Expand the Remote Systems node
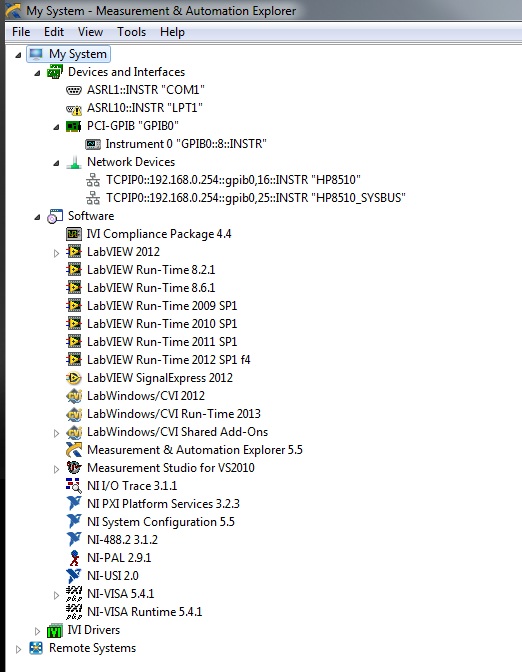 (x=18, y=649)
